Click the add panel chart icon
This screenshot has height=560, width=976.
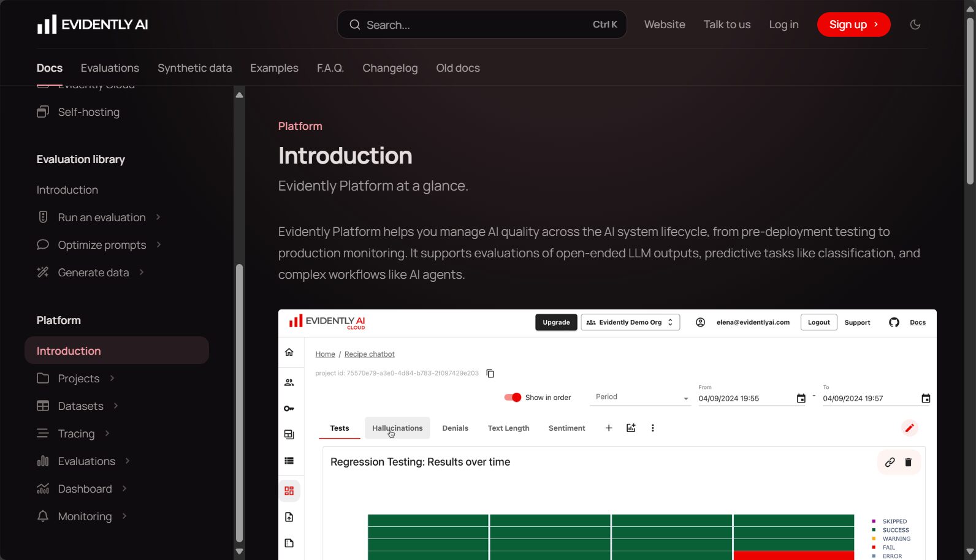tap(631, 428)
